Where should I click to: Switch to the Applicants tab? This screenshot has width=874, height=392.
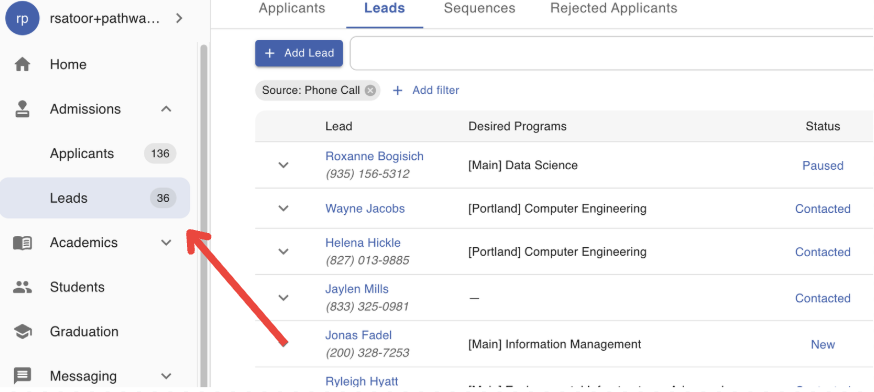(x=292, y=8)
